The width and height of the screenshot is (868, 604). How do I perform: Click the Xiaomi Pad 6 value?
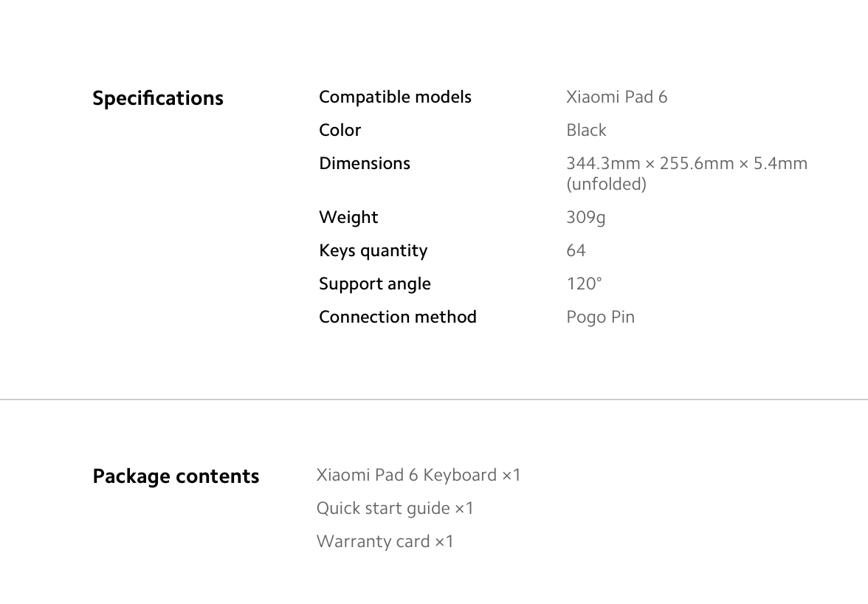point(617,97)
